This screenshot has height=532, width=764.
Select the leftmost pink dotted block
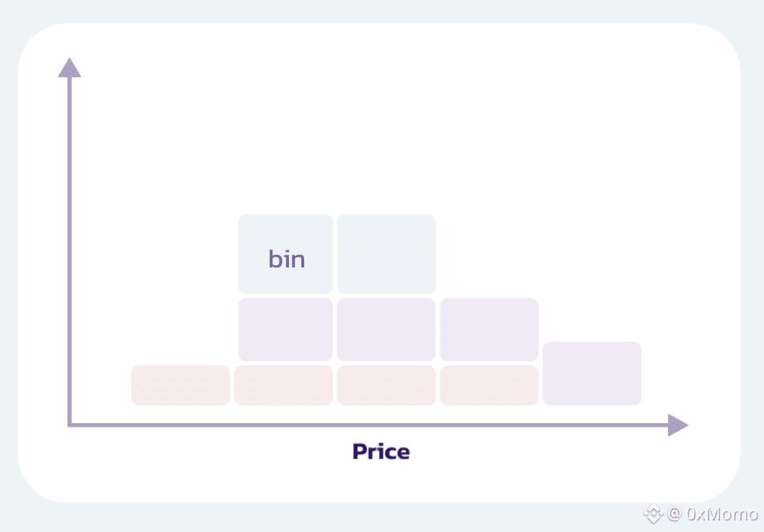(180, 386)
